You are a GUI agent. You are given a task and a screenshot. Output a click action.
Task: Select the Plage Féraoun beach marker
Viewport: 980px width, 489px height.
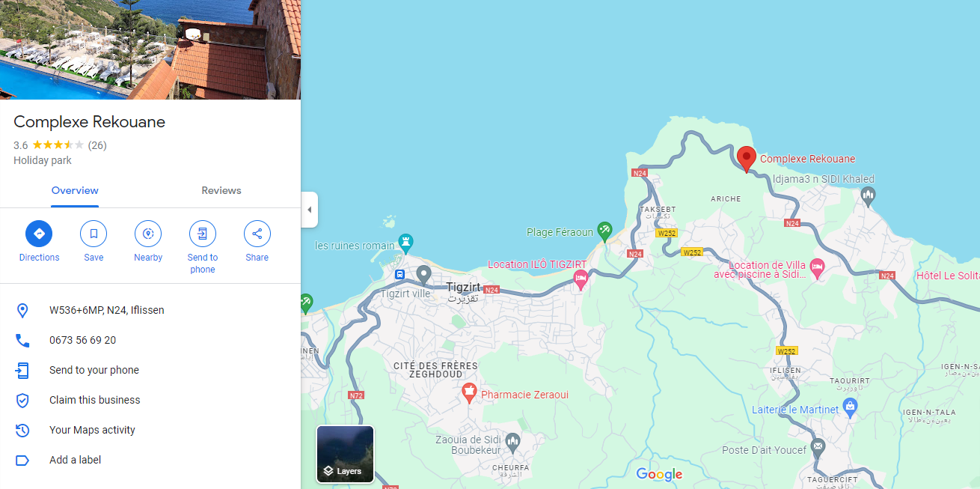tap(604, 229)
